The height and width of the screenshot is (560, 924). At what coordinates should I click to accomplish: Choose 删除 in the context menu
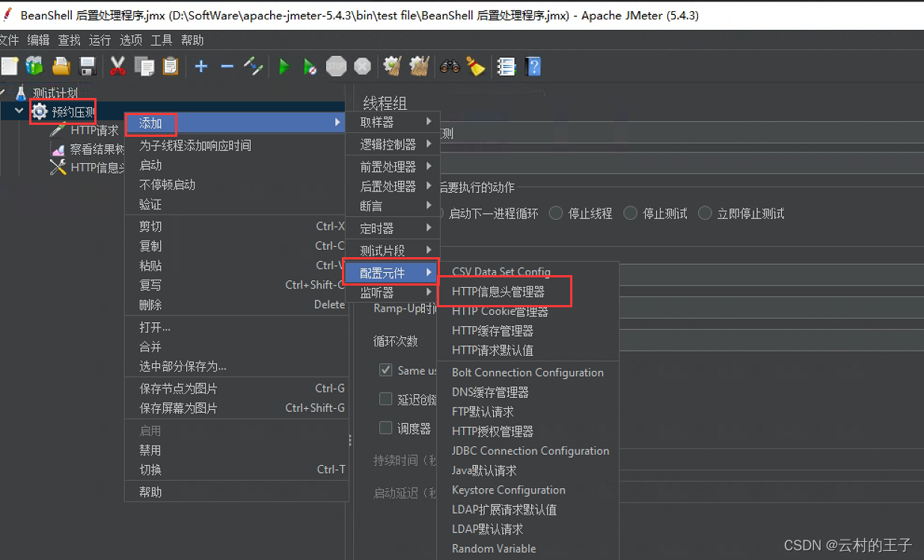236,305
